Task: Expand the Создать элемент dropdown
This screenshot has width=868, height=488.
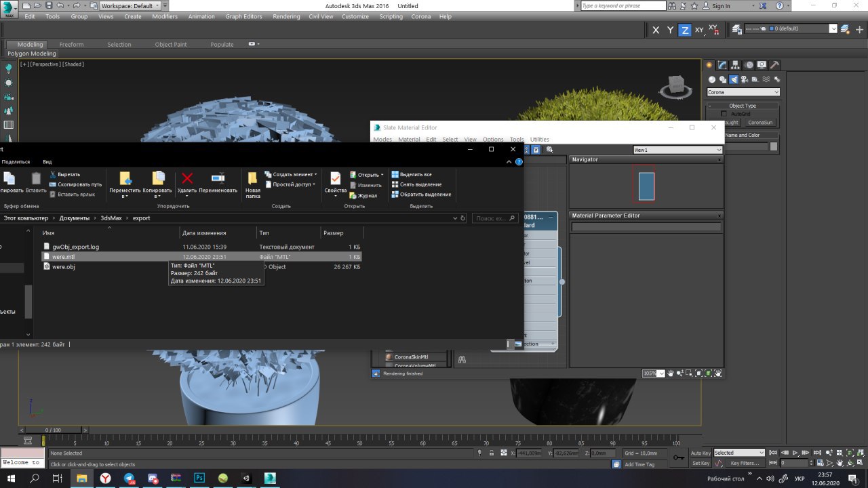Action: click(290, 174)
